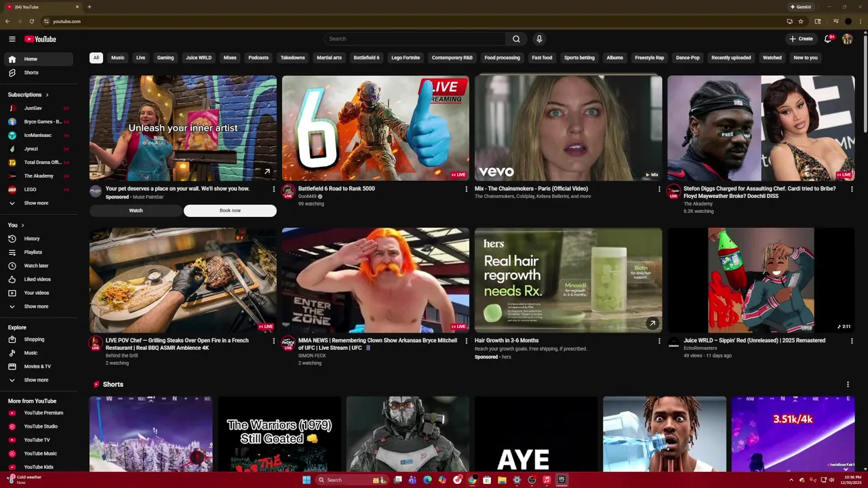Open options menu for Shorts shelf
The width and height of the screenshot is (868, 488).
[848, 384]
